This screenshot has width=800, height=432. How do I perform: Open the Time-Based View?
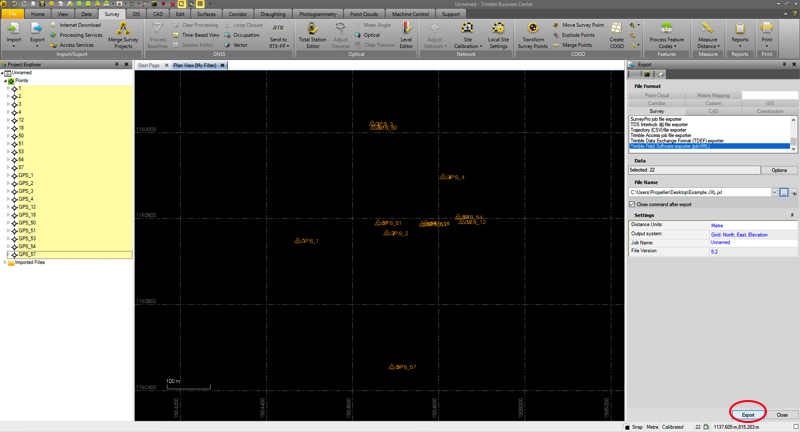[x=196, y=35]
